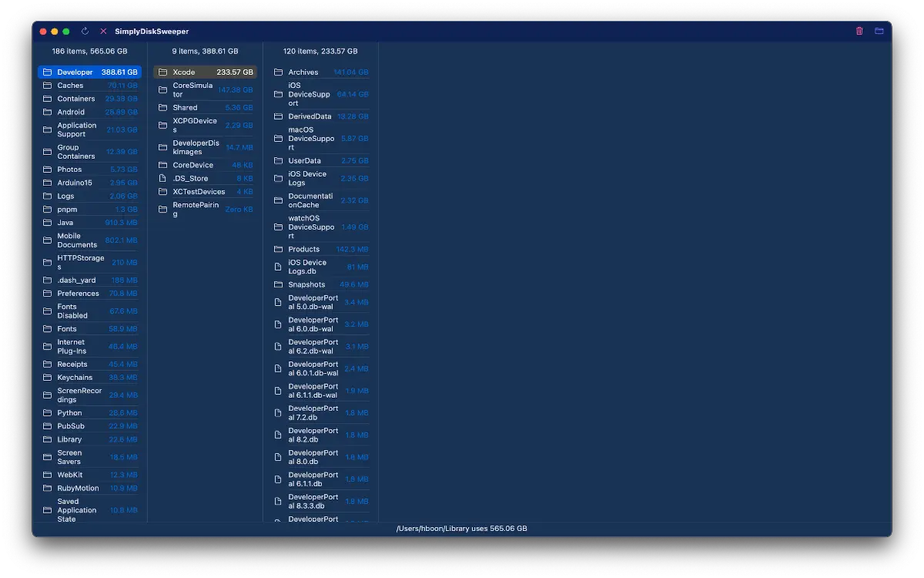The width and height of the screenshot is (924, 578).
Task: Choose the RemotePairing entry
Action: click(205, 210)
